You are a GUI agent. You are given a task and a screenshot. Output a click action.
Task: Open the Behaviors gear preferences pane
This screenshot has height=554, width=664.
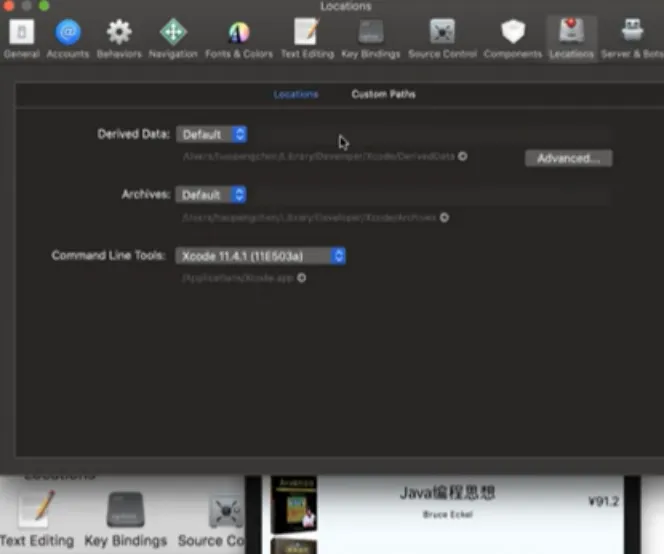pyautogui.click(x=119, y=39)
